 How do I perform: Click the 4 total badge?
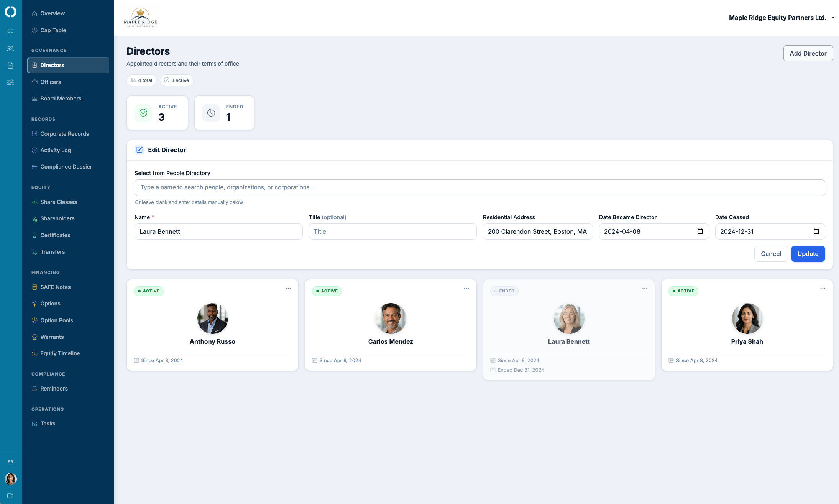[x=141, y=80]
